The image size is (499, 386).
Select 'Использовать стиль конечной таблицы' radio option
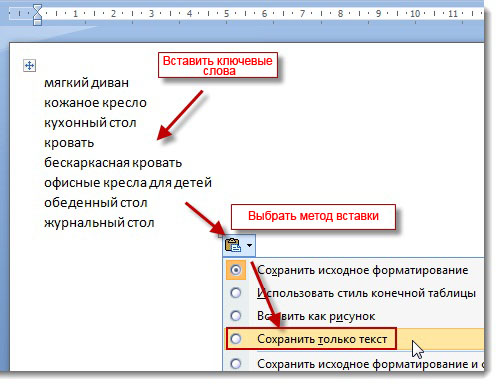(x=236, y=293)
